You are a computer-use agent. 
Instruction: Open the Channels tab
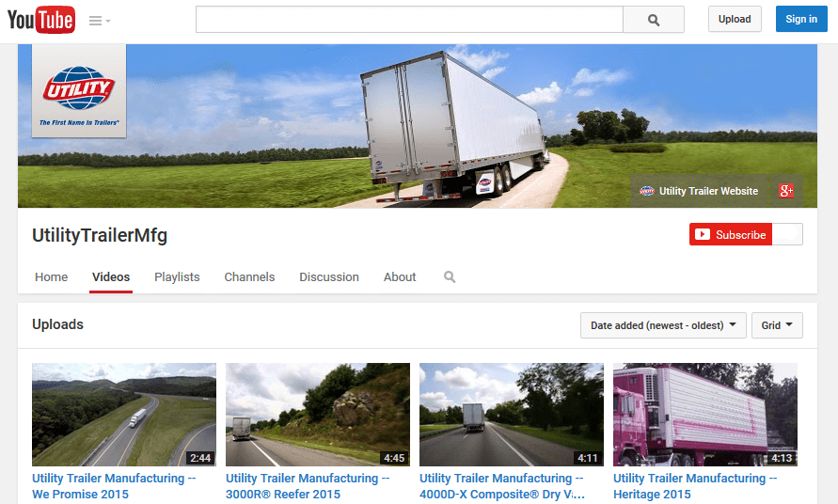pos(249,276)
